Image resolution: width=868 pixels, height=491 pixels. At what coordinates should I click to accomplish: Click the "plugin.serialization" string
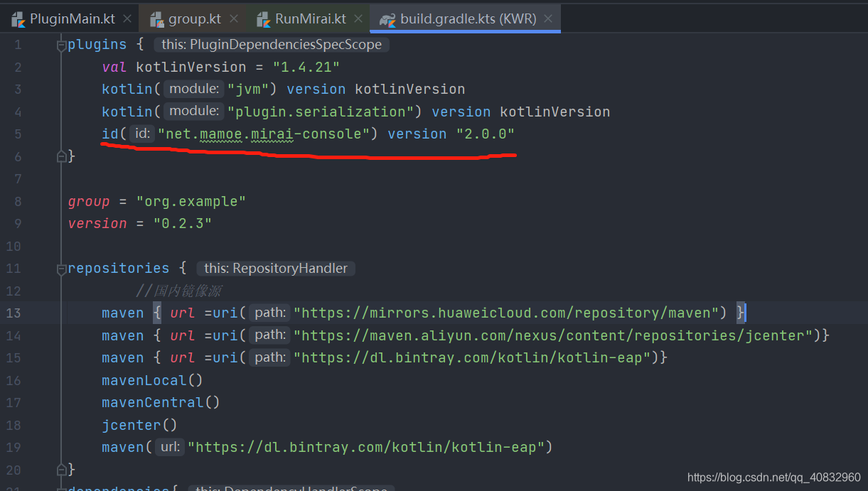[321, 112]
